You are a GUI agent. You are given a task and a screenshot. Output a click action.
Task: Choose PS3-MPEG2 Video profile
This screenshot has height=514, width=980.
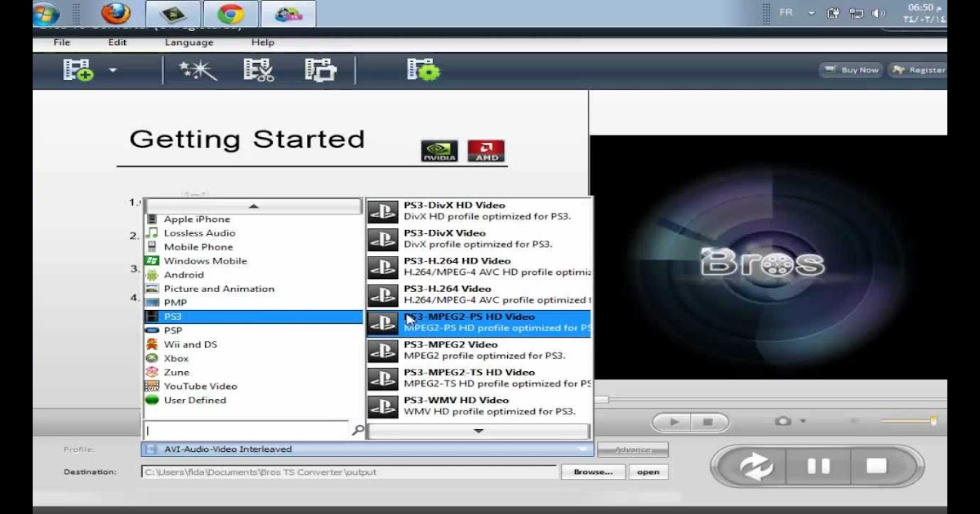[479, 350]
